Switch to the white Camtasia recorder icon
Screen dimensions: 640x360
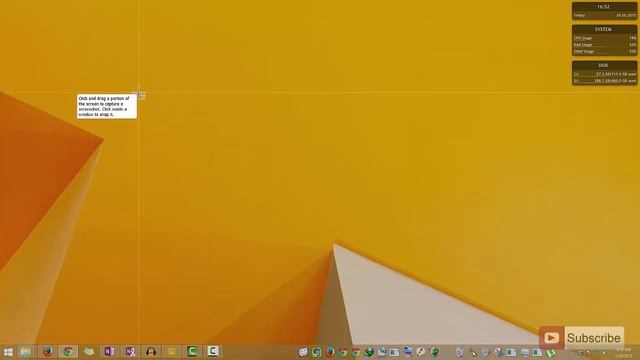[x=213, y=351]
